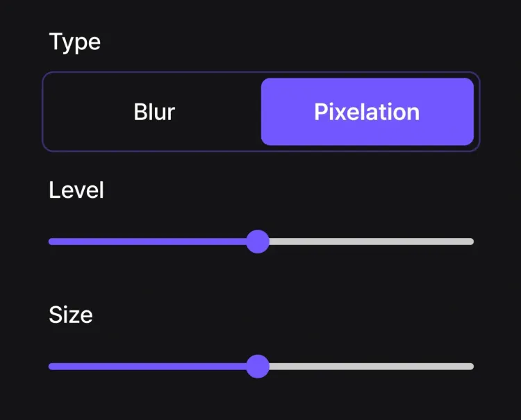The image size is (521, 420).
Task: Click the round purple knob under Level
Action: (258, 242)
